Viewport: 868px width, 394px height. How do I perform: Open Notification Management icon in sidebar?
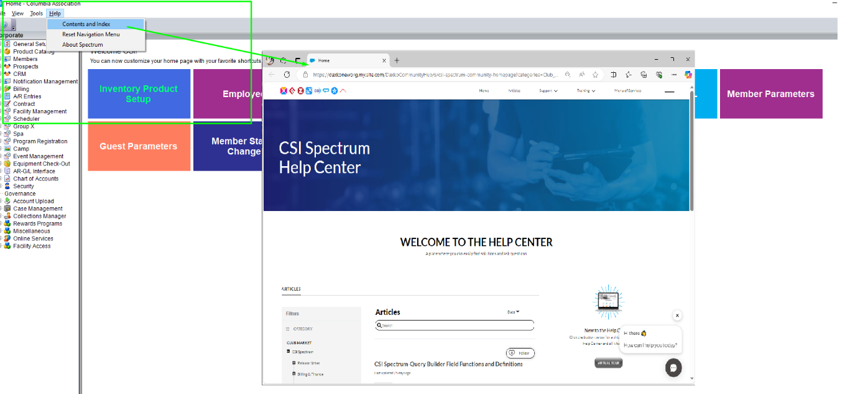7,82
